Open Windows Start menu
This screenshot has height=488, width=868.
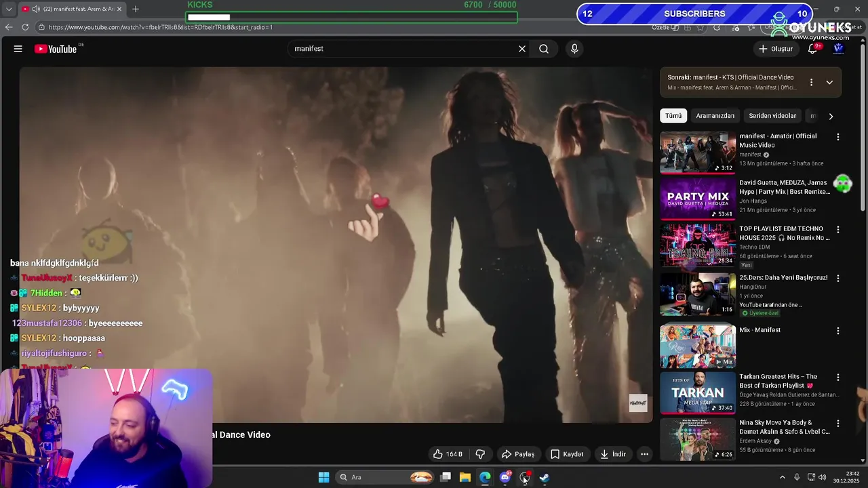pos(323,477)
